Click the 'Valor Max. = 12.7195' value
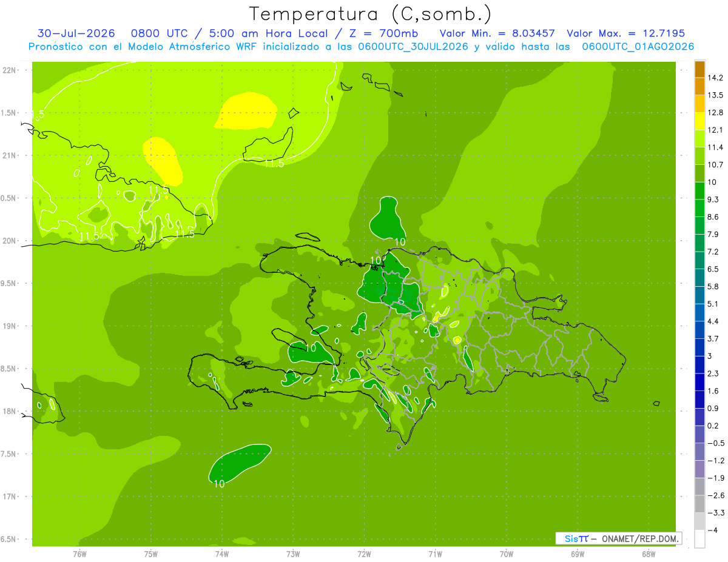Viewport: 728px width, 562px height. 625,33
